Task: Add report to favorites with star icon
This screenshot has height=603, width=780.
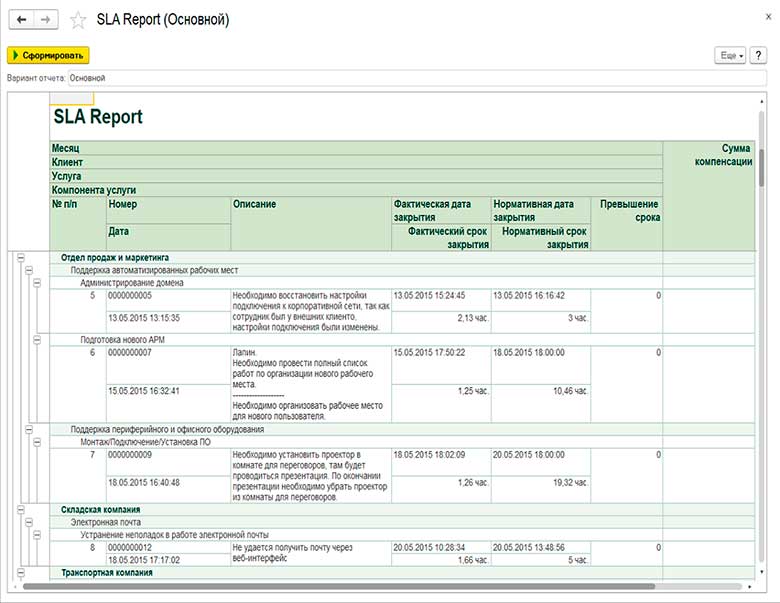Action: point(78,20)
